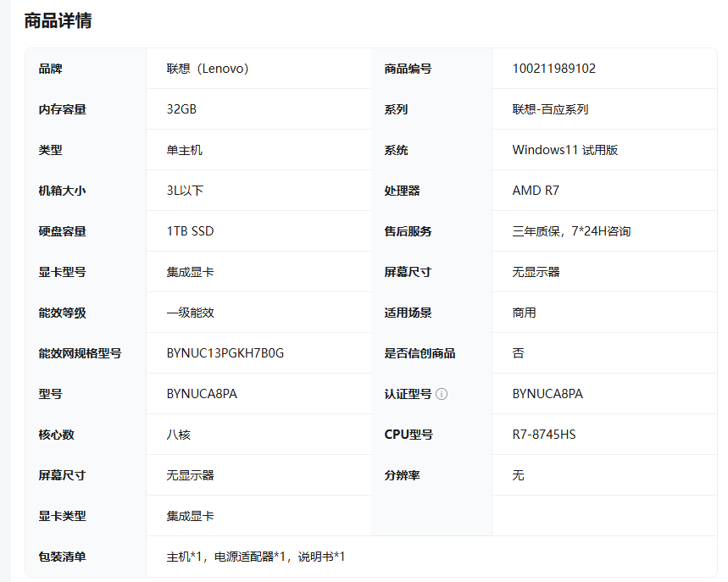Click the 类型 label
Screen dimensions: 728x582
coord(50,150)
